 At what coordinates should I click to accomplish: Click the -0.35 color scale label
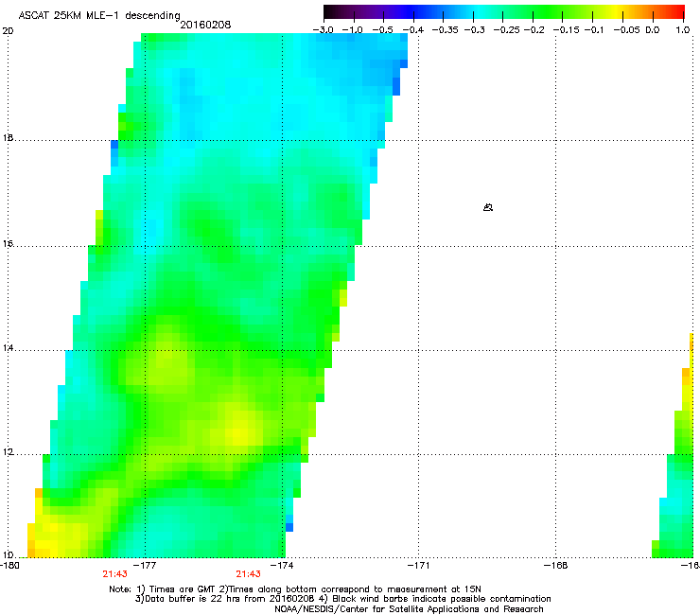click(446, 30)
